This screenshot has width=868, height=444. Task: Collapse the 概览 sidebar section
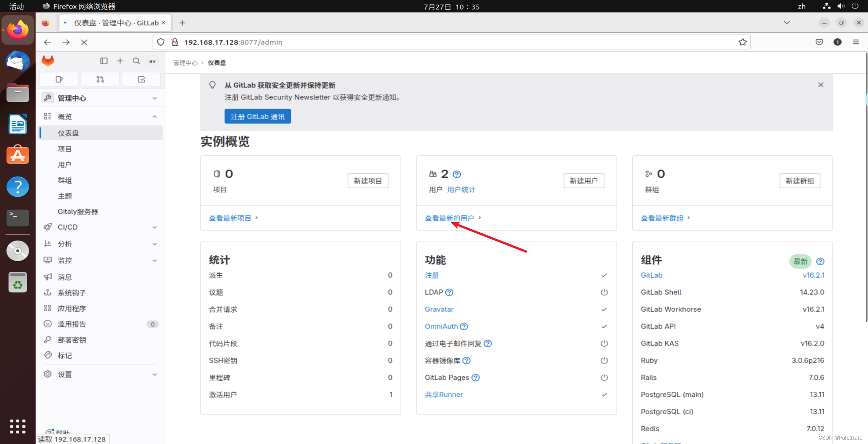click(x=100, y=117)
